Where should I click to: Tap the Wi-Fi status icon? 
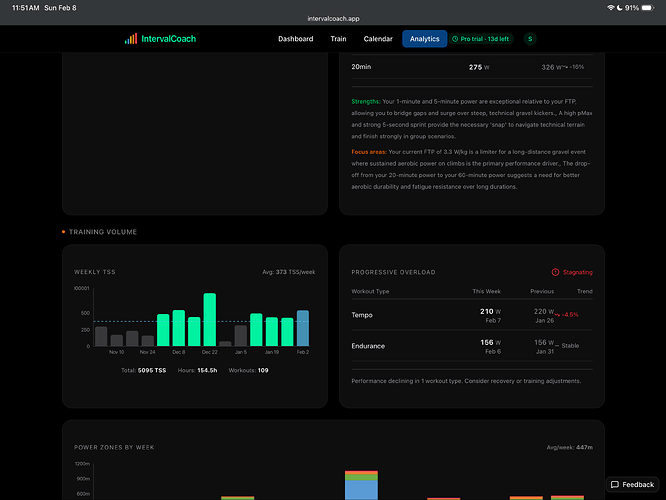[x=611, y=7]
